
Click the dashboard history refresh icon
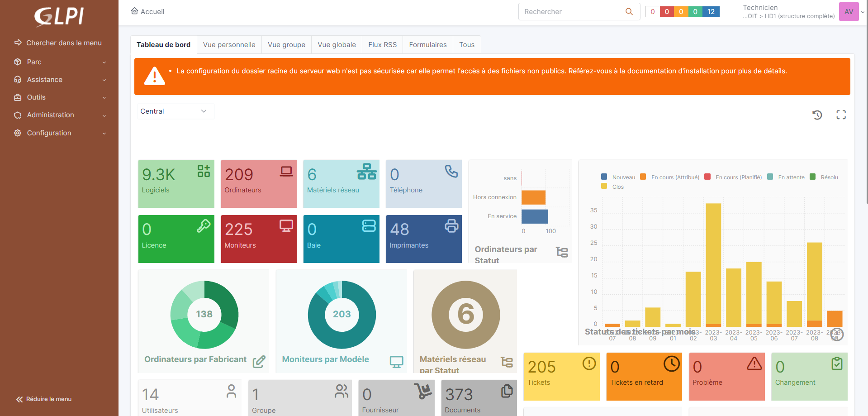click(817, 115)
